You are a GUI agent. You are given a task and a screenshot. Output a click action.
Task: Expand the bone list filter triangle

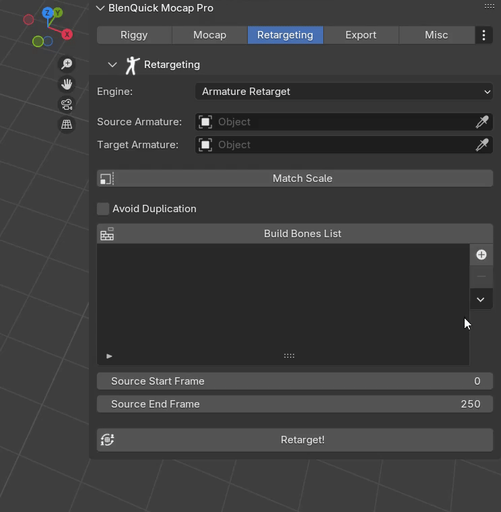pyautogui.click(x=109, y=356)
